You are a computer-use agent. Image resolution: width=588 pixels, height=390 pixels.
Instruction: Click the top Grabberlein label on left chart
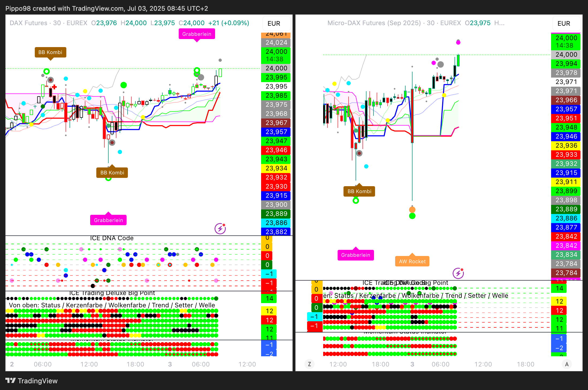coord(197,34)
